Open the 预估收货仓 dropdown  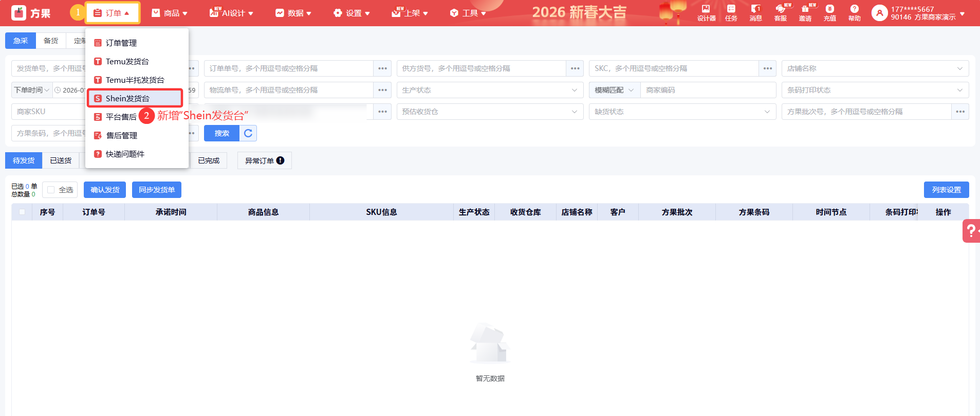click(x=490, y=112)
